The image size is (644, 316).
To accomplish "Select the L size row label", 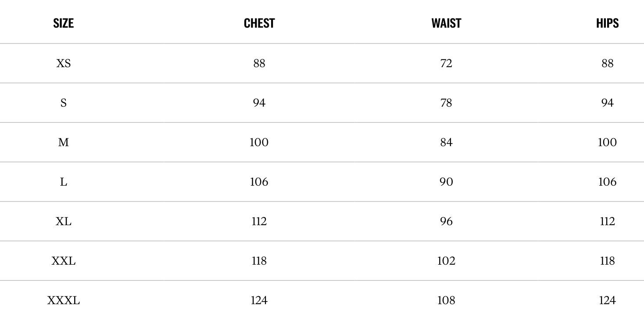I will (64, 182).
